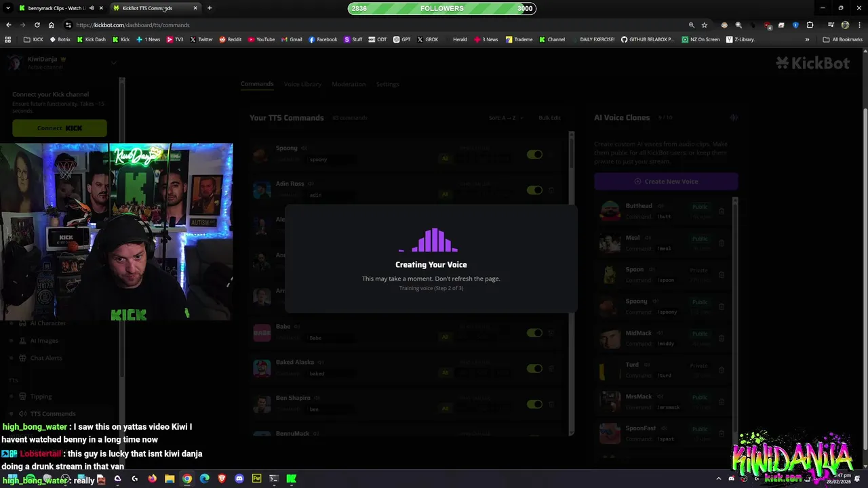Open File Explorer from the taskbar

tap(170, 479)
